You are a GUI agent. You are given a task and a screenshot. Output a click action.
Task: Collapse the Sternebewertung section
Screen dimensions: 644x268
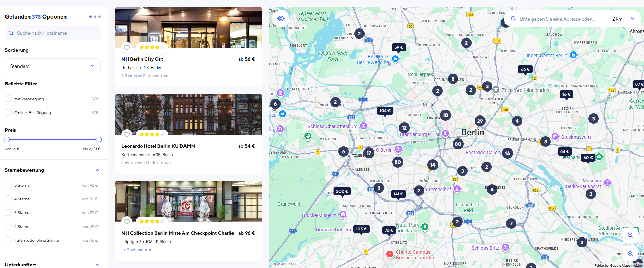[97, 170]
